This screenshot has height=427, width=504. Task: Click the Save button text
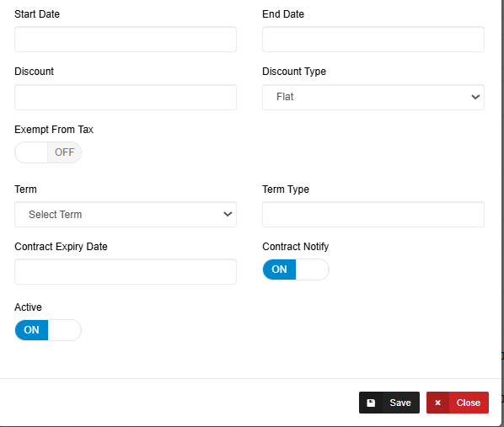pyautogui.click(x=400, y=403)
